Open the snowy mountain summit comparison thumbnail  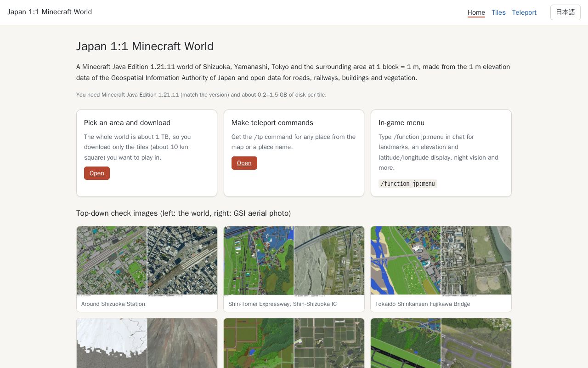pyautogui.click(x=147, y=343)
